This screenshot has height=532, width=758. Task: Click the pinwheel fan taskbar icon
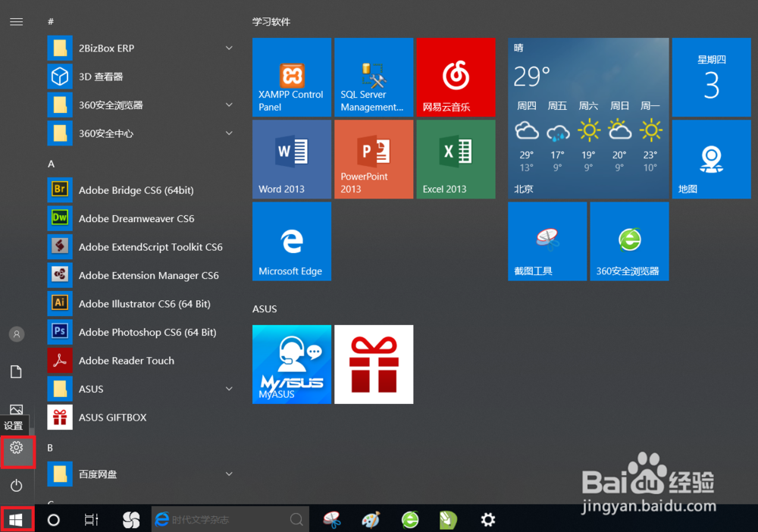tap(131, 520)
